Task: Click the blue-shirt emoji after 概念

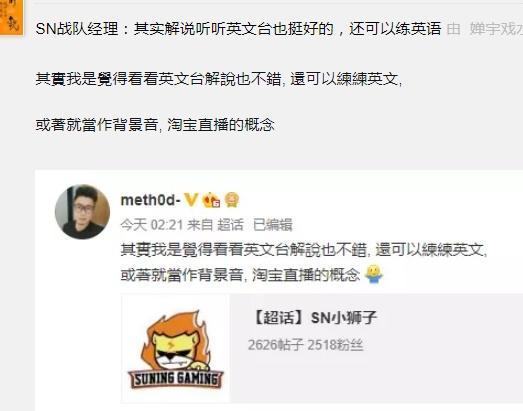Action: [374, 275]
